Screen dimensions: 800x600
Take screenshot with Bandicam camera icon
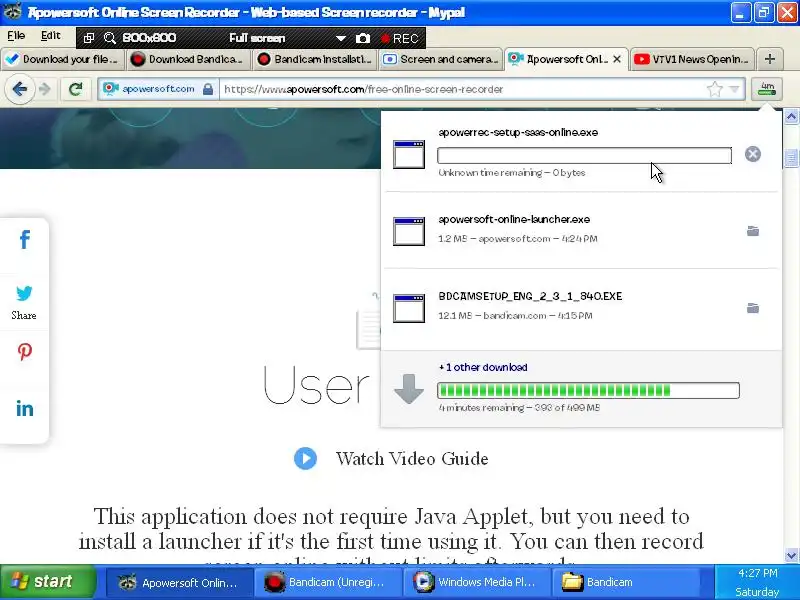(x=363, y=38)
